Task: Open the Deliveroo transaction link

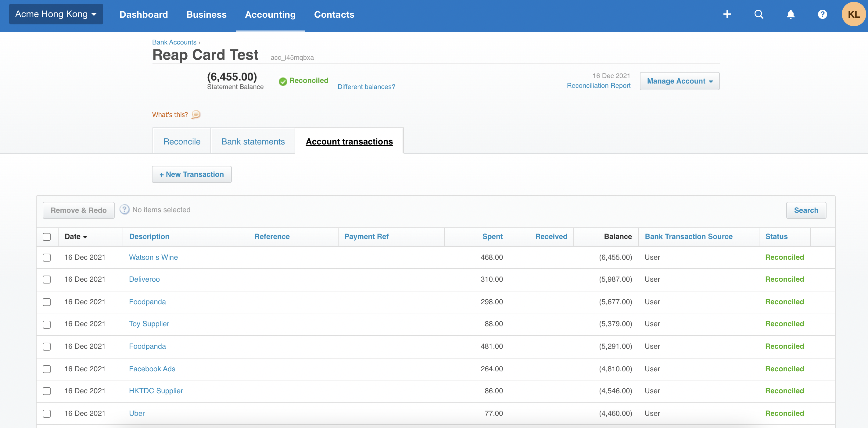Action: click(144, 279)
